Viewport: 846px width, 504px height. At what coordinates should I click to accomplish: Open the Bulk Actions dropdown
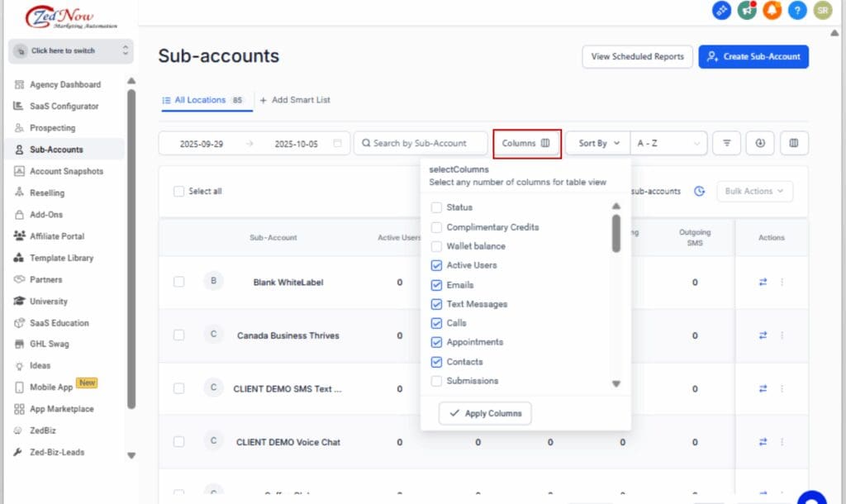[x=754, y=191]
